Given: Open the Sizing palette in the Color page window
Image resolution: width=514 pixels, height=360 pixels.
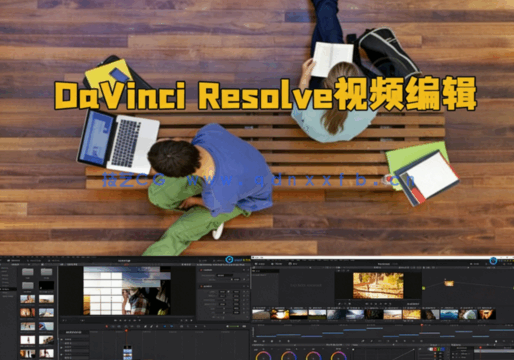Looking at the screenshot, I should click(413, 341).
